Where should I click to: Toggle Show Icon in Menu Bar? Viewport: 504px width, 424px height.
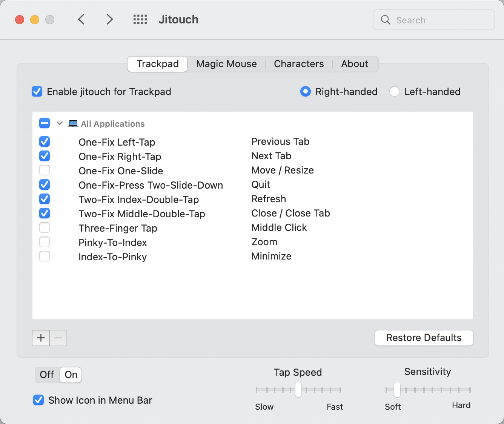point(38,400)
